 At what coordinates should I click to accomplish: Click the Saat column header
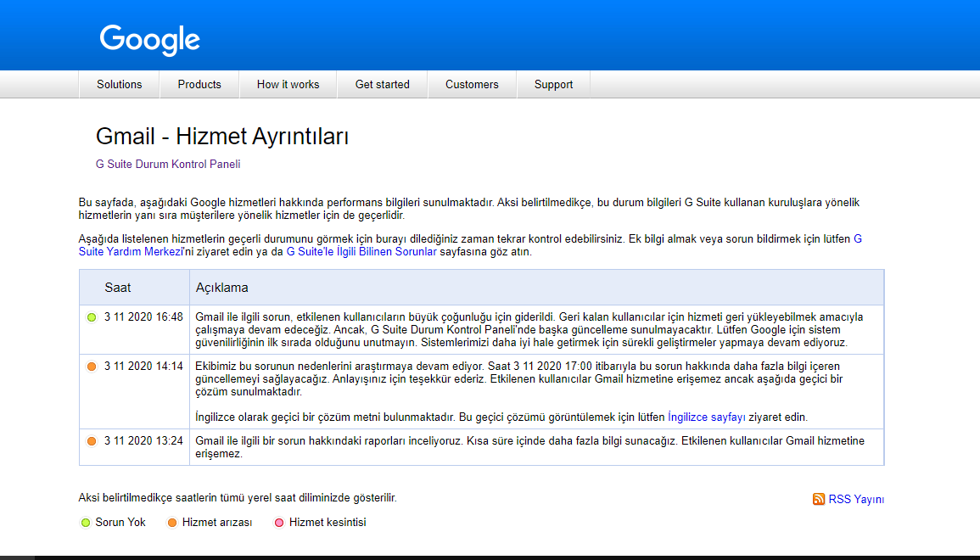pos(118,288)
